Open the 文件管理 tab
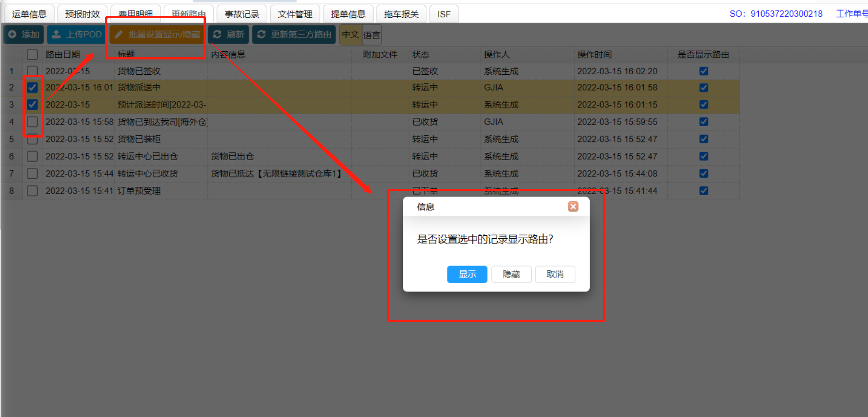 tap(295, 14)
